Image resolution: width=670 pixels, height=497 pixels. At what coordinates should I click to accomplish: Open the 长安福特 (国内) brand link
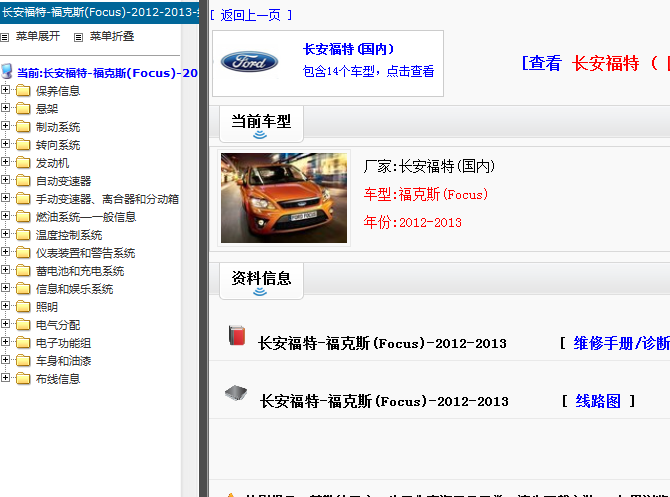(349, 49)
